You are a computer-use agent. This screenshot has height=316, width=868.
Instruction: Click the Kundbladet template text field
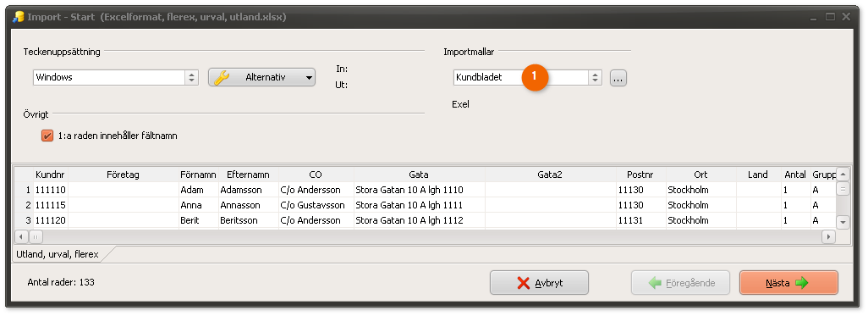tap(520, 78)
